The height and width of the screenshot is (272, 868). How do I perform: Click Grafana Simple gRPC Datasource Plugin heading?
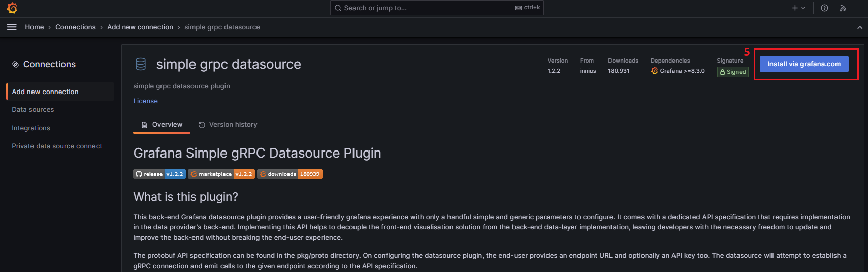coord(257,153)
